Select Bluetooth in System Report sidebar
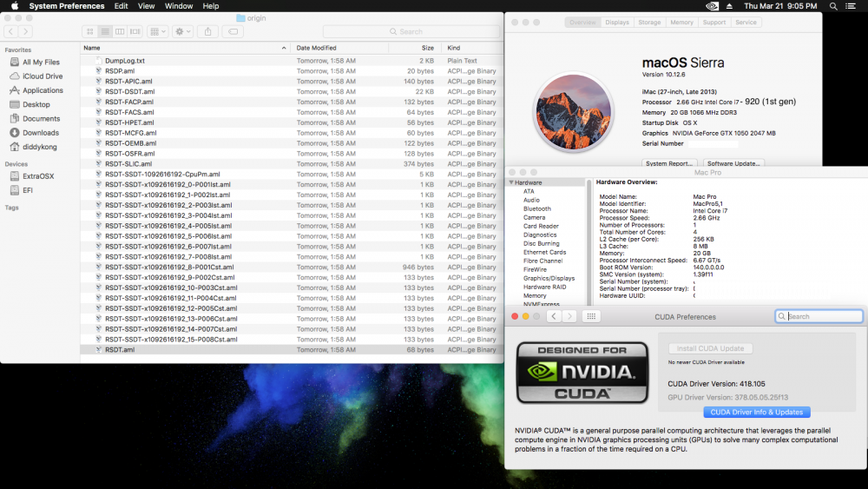Viewport: 868px width, 489px height. click(x=537, y=209)
